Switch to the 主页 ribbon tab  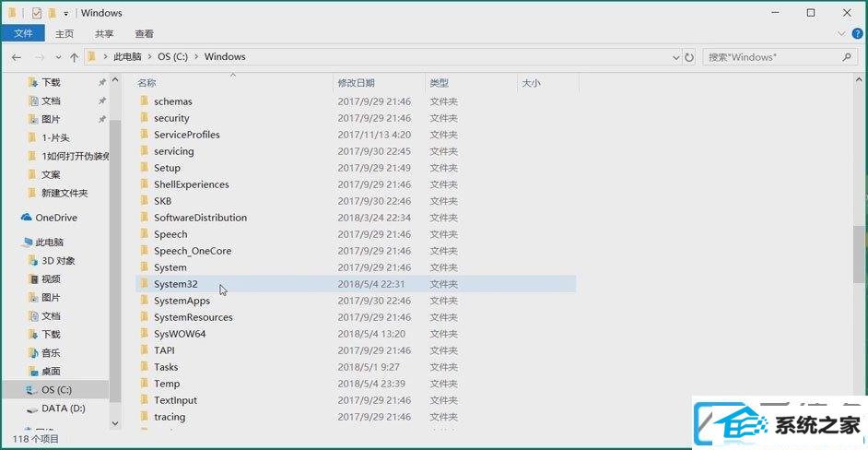tap(65, 34)
